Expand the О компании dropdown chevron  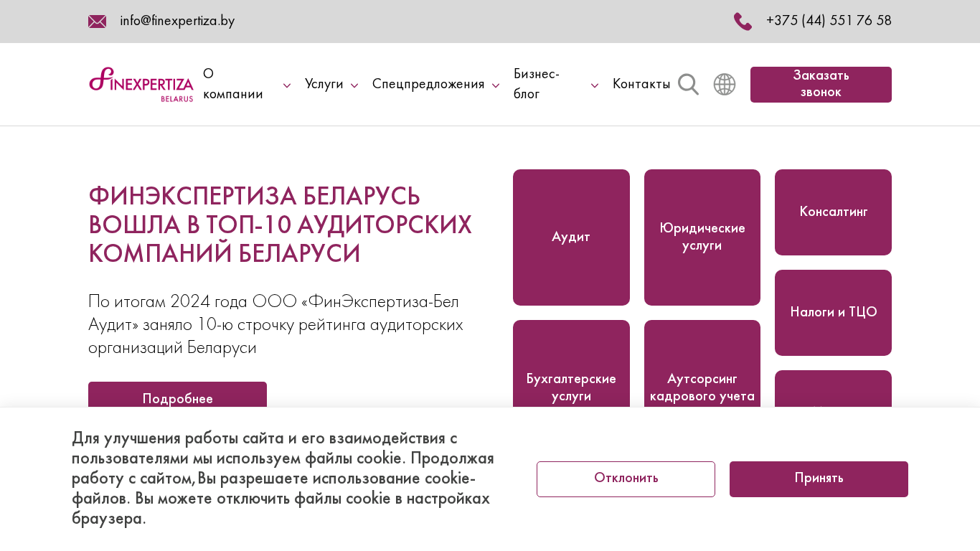(287, 85)
